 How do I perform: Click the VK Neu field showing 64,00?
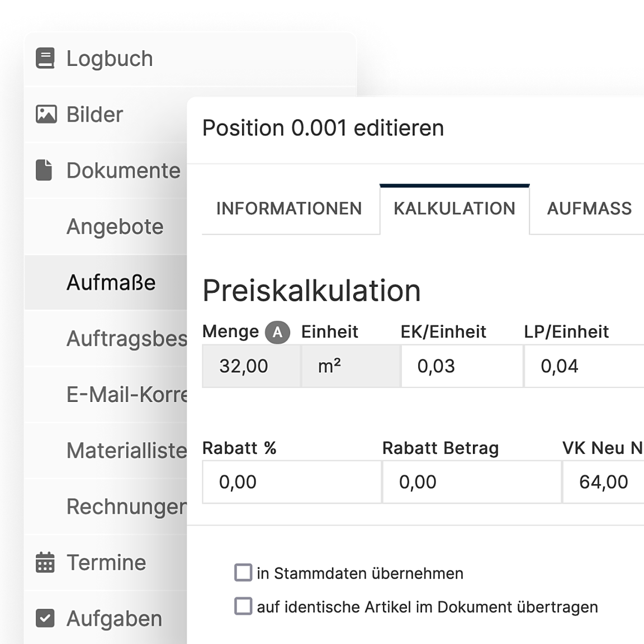coord(603,482)
